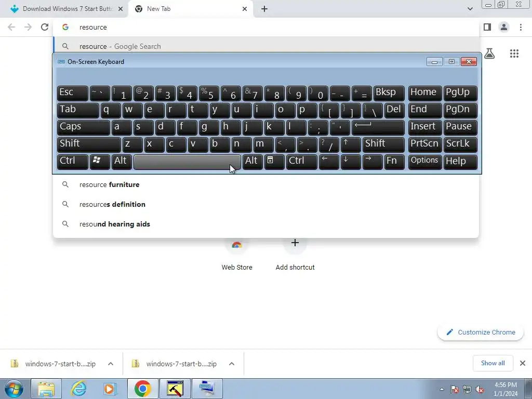Viewport: 532px width, 399px height.
Task: Toggle the right Shift key on keyboard
Action: pyautogui.click(x=383, y=144)
